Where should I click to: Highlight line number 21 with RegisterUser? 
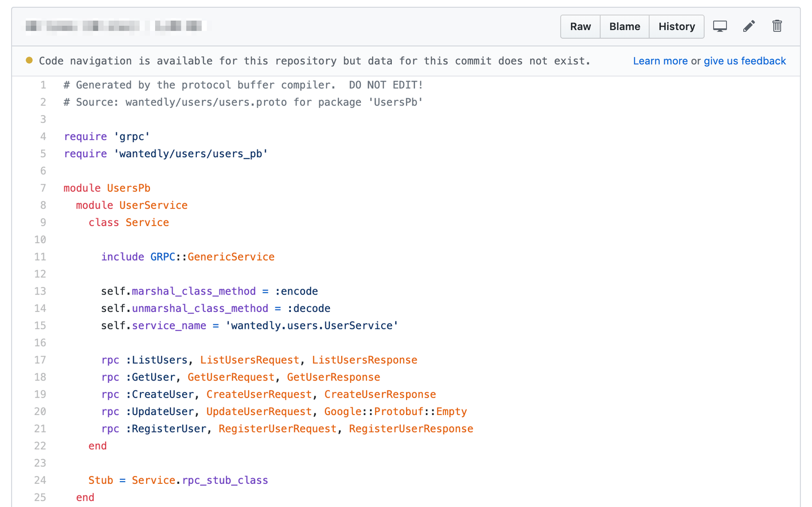tap(40, 429)
